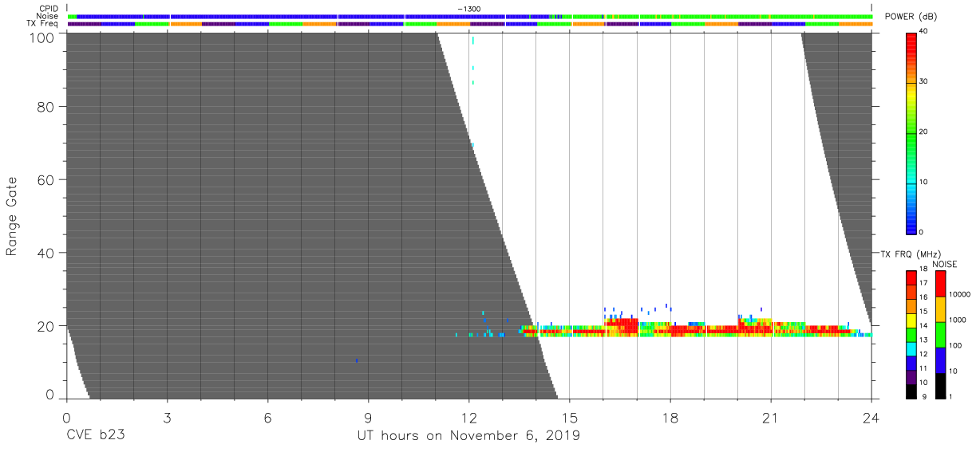Click the 1000 label on NOISE legend
This screenshot has width=980, height=452.
(x=958, y=320)
